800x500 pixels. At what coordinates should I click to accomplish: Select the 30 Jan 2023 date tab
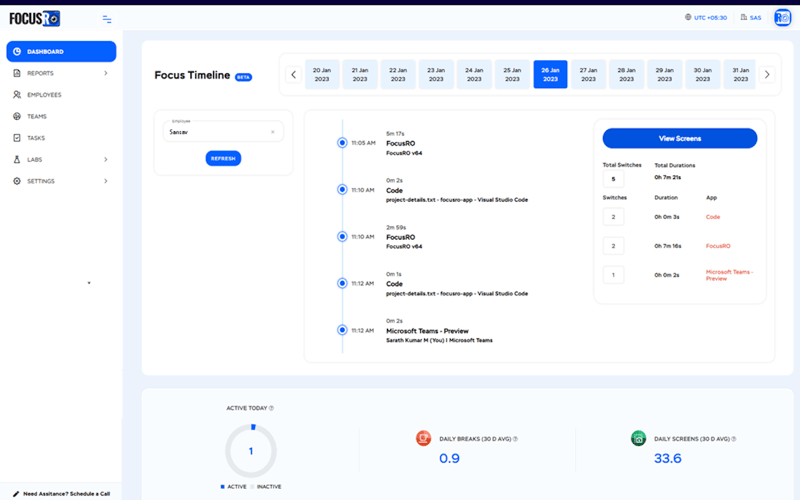pyautogui.click(x=703, y=74)
